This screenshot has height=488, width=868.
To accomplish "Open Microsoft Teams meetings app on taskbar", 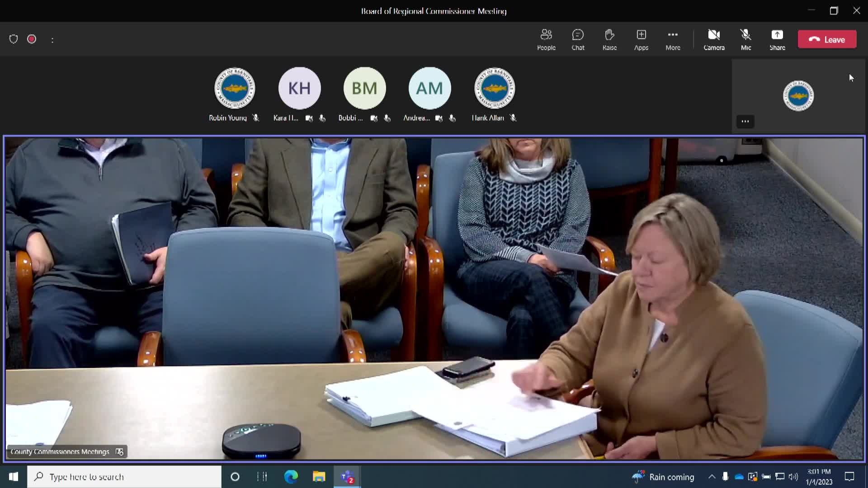I will point(346,477).
